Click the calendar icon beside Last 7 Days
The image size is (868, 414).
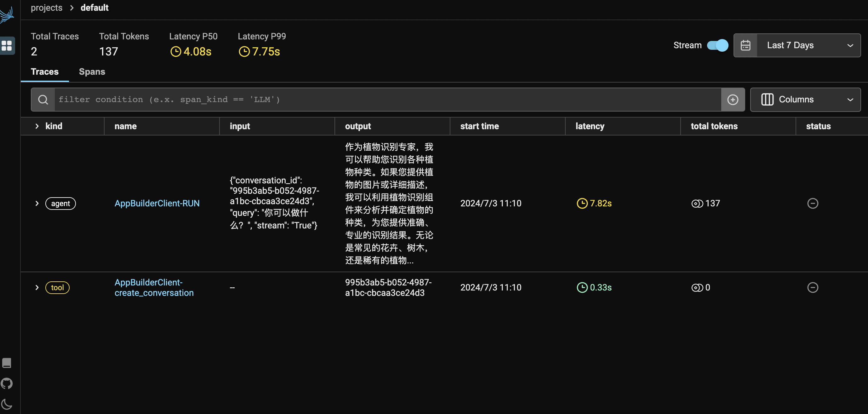tap(745, 45)
